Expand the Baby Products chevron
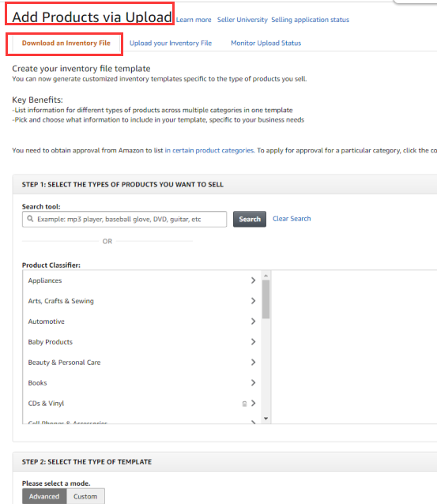 click(253, 342)
